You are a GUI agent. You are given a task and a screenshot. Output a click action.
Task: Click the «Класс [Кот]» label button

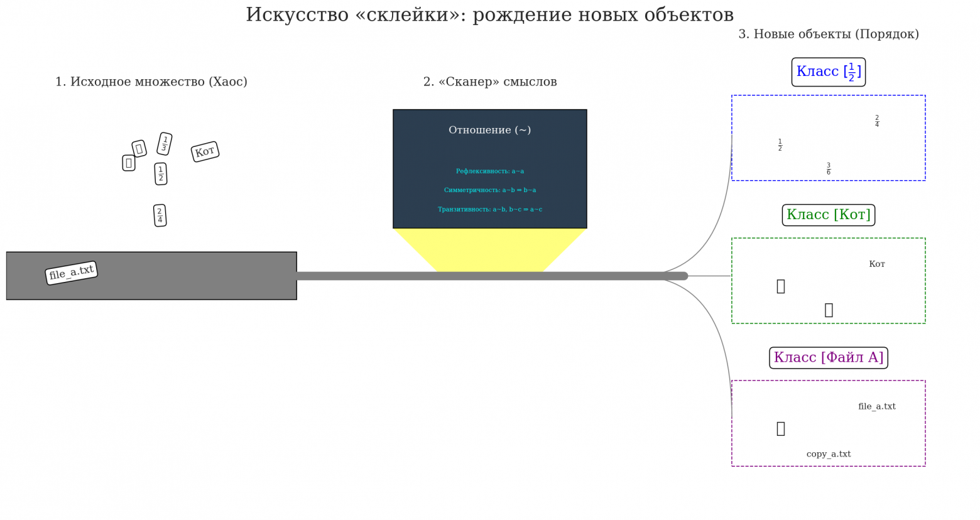tap(828, 214)
